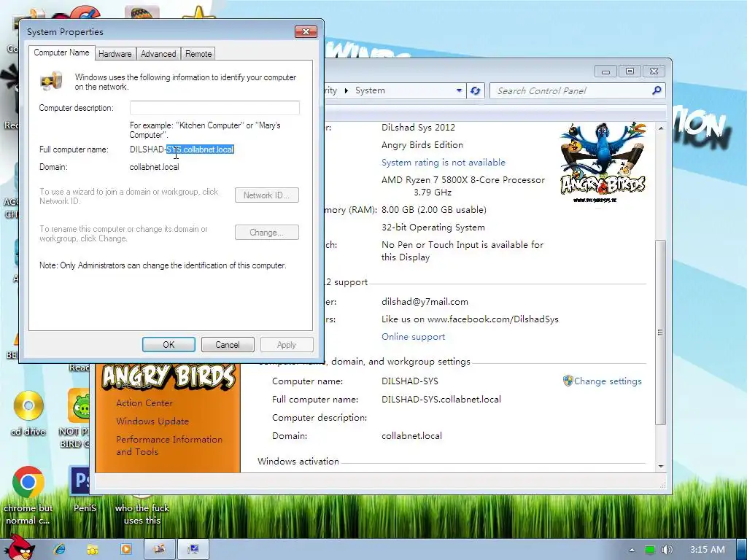Click the collabnet.local domain text in dialog
The image size is (747, 560).
pyautogui.click(x=155, y=167)
